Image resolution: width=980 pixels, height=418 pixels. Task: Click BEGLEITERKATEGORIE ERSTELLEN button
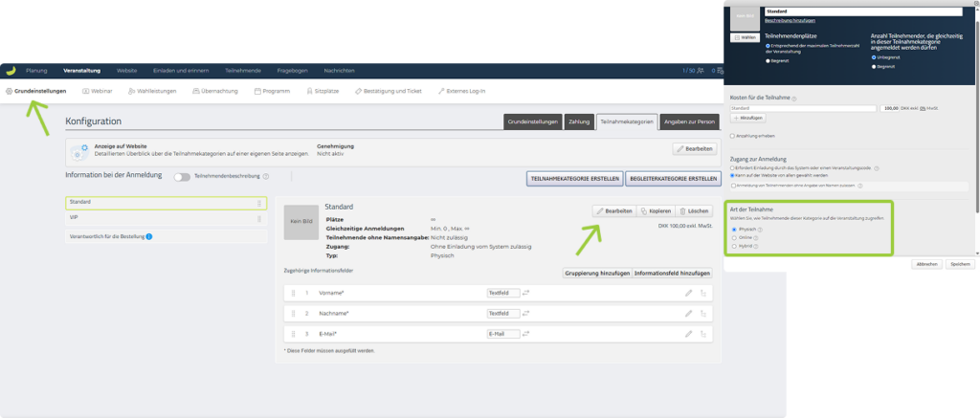pyautogui.click(x=673, y=178)
